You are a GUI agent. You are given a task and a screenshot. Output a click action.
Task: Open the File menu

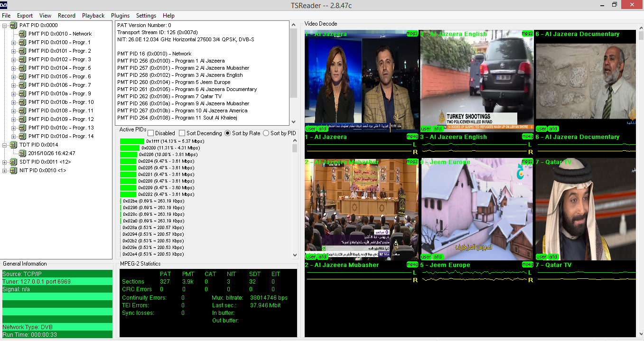pyautogui.click(x=6, y=16)
